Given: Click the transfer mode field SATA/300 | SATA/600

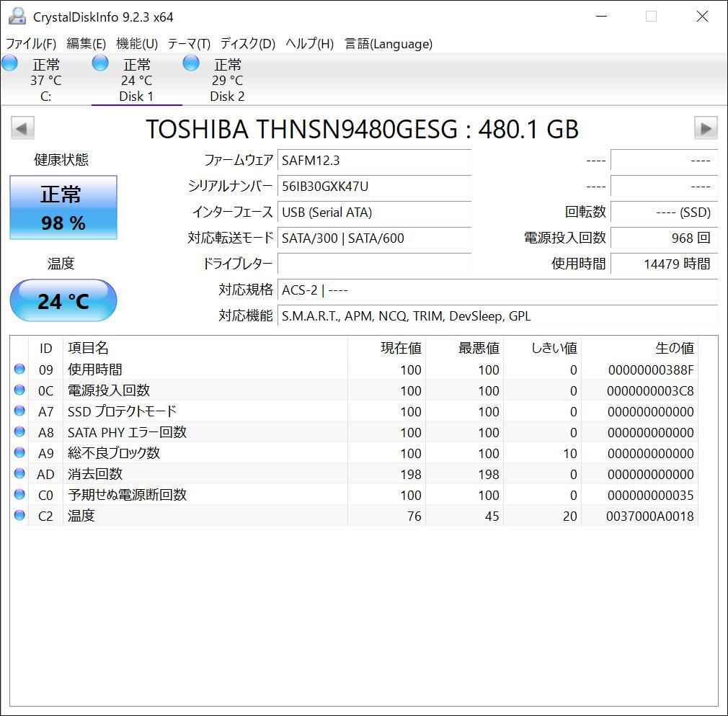Looking at the screenshot, I should [374, 238].
